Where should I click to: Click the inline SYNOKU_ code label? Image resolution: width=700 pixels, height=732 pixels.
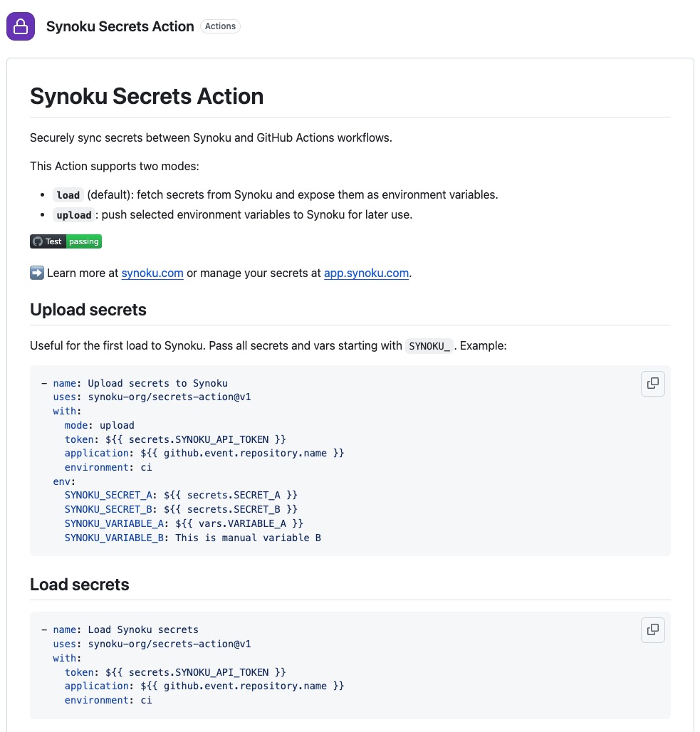pyautogui.click(x=429, y=346)
